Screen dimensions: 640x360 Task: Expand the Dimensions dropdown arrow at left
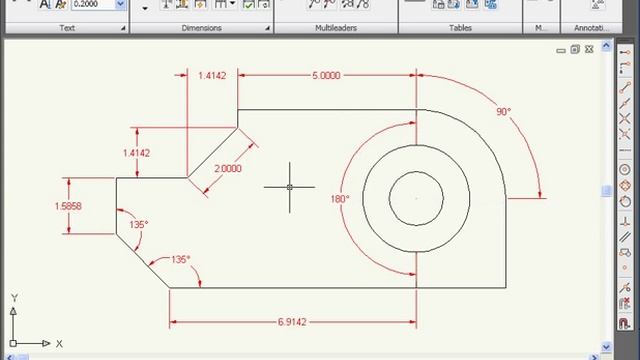(145, 8)
